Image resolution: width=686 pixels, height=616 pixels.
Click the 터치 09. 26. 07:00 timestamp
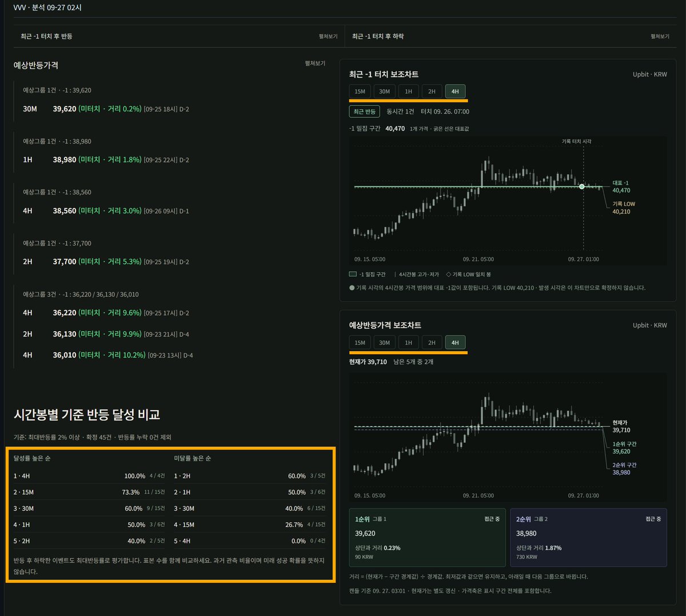tap(445, 112)
